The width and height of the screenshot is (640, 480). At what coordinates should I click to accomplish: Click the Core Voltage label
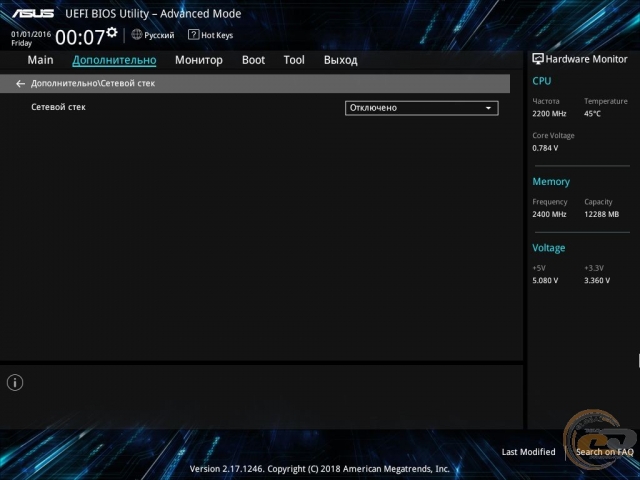click(553, 136)
